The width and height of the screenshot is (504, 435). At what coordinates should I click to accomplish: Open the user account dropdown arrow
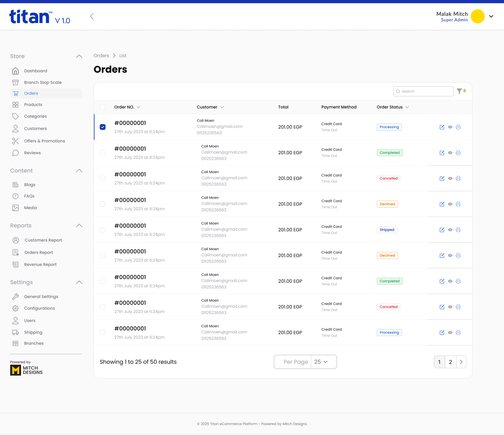pyautogui.click(x=491, y=16)
